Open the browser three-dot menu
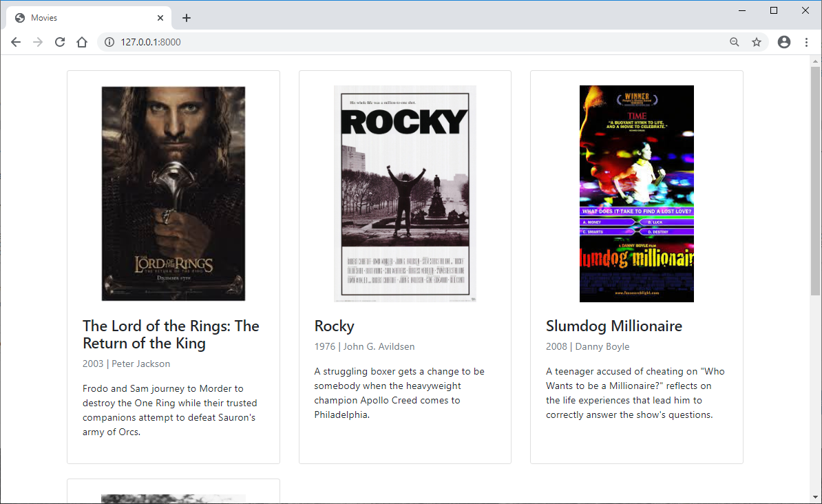This screenshot has width=822, height=504. click(x=806, y=42)
